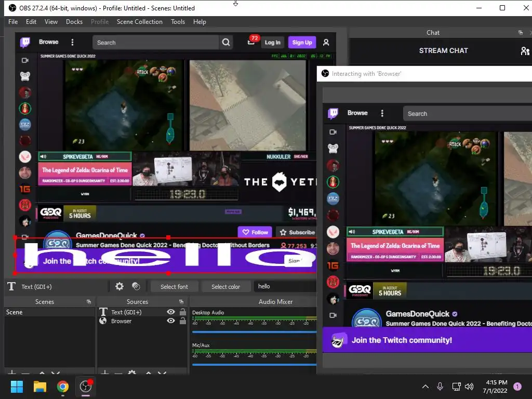Open the View menu
The width and height of the screenshot is (532, 399).
click(51, 22)
